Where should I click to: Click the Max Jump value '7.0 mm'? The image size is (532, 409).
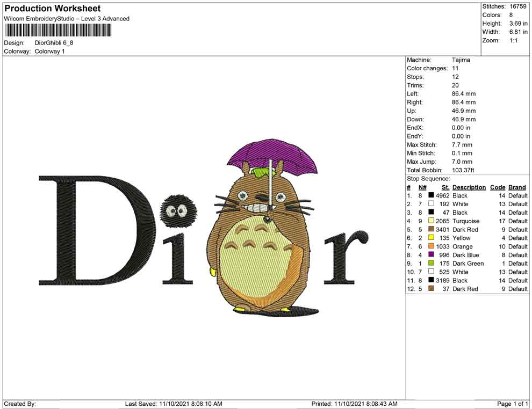[462, 162]
